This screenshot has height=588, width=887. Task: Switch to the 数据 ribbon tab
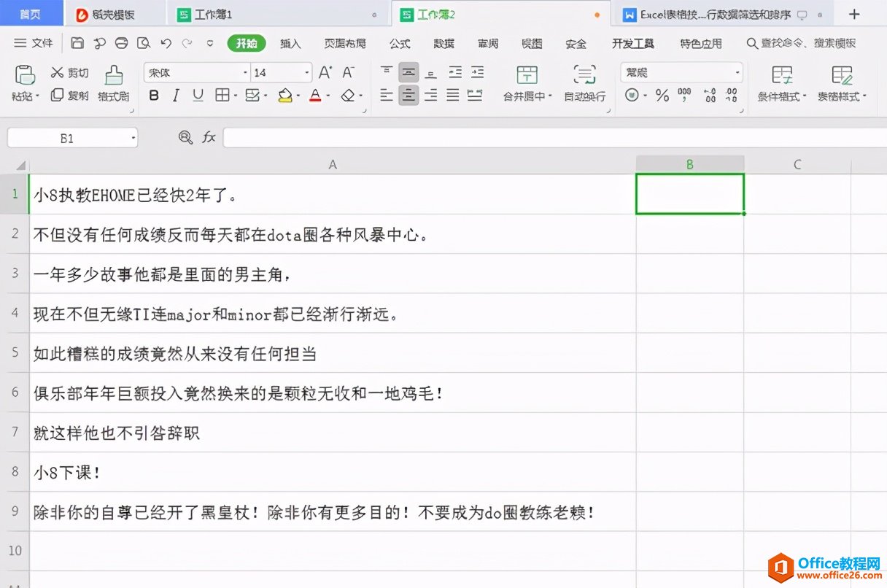(x=443, y=44)
